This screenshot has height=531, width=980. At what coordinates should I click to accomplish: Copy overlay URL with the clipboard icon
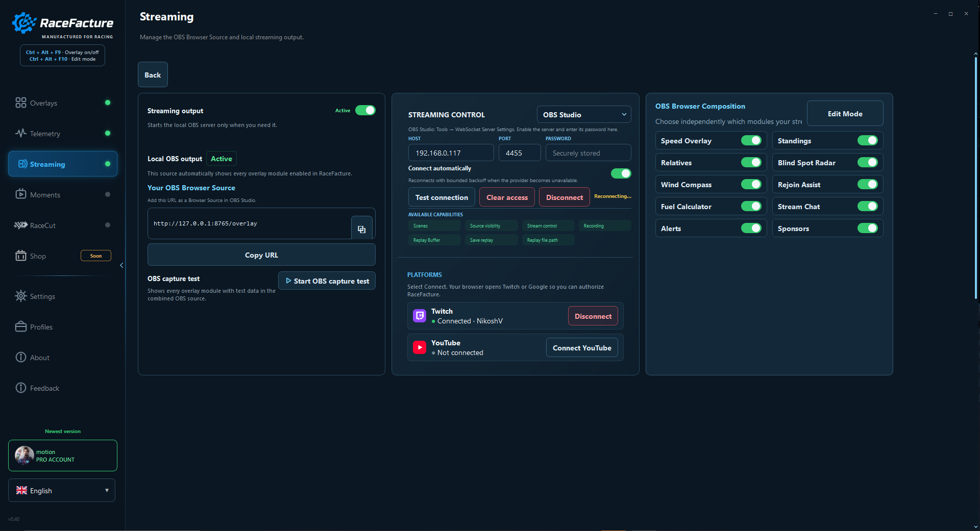pos(361,229)
